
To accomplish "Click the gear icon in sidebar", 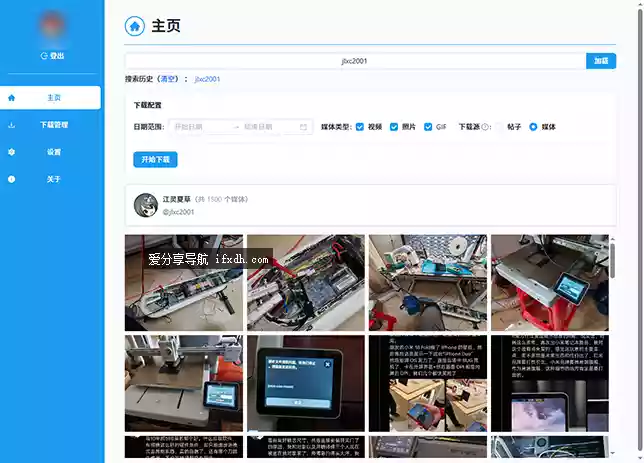I will coord(12,152).
